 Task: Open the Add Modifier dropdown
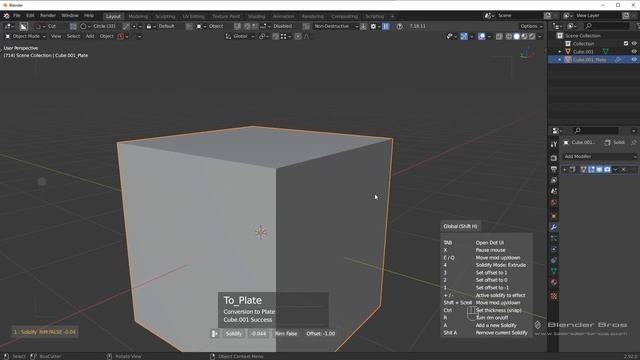[599, 156]
